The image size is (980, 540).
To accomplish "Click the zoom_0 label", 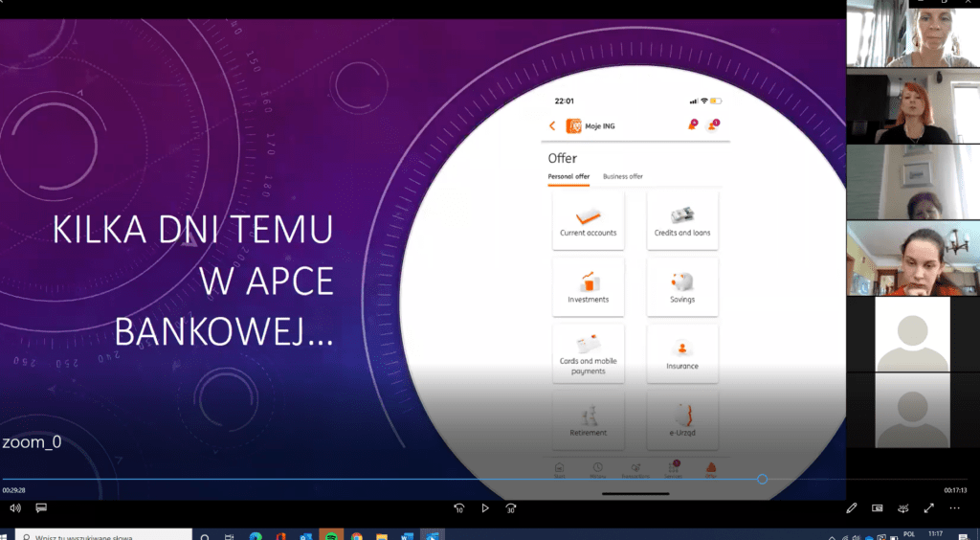I will tap(32, 442).
